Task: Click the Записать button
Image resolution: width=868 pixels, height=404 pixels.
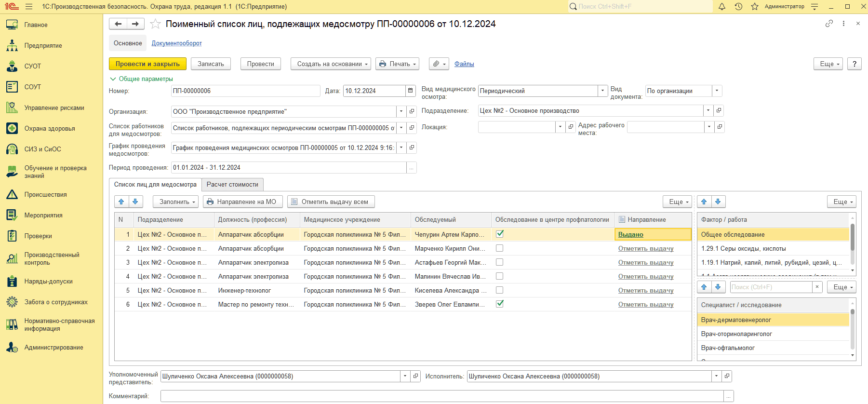Action: click(x=211, y=64)
